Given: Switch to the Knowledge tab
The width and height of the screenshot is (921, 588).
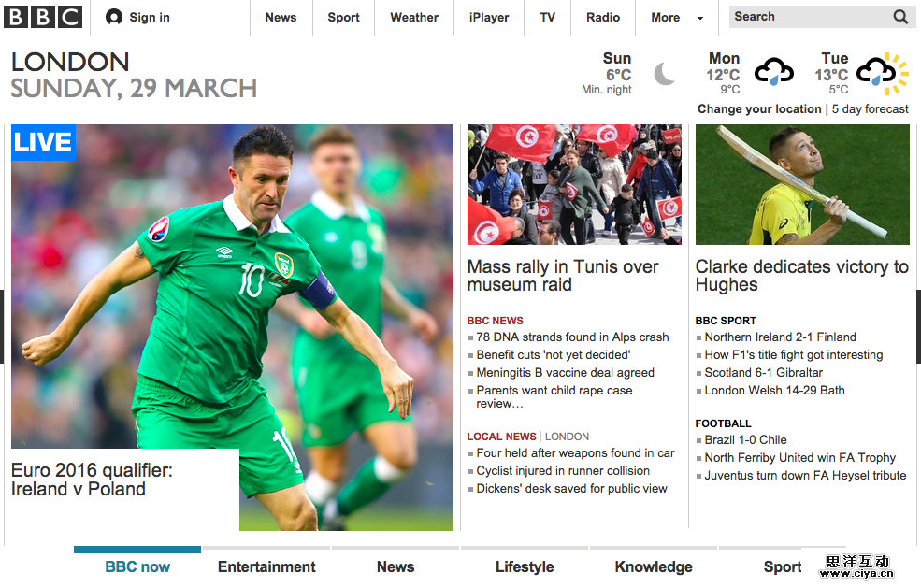Looking at the screenshot, I should point(654,566).
